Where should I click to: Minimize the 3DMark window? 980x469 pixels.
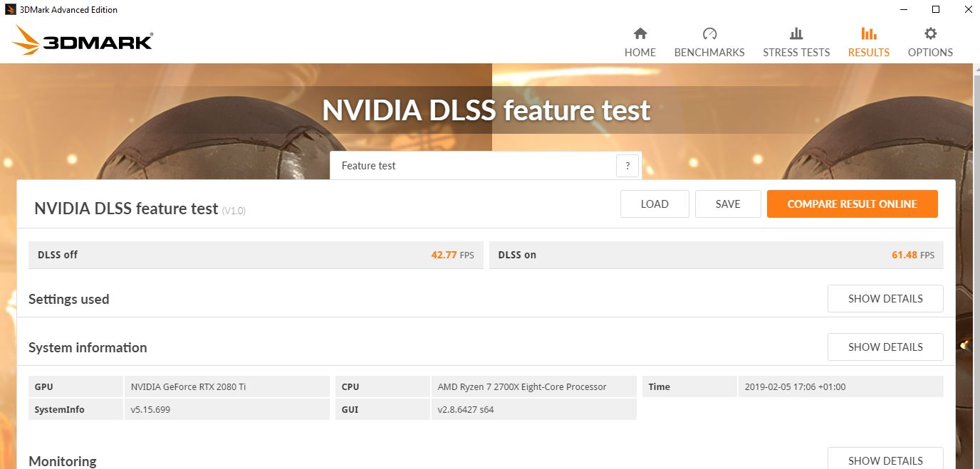(903, 10)
